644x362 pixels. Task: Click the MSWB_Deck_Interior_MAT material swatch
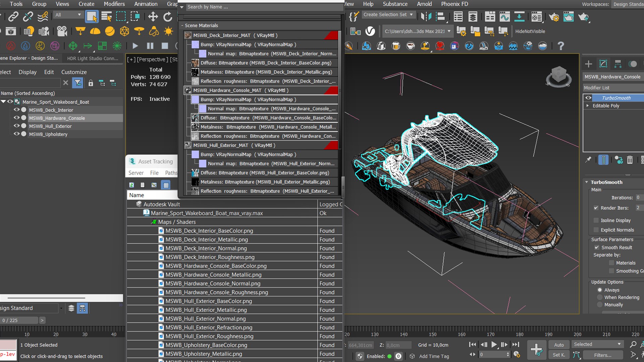(188, 35)
